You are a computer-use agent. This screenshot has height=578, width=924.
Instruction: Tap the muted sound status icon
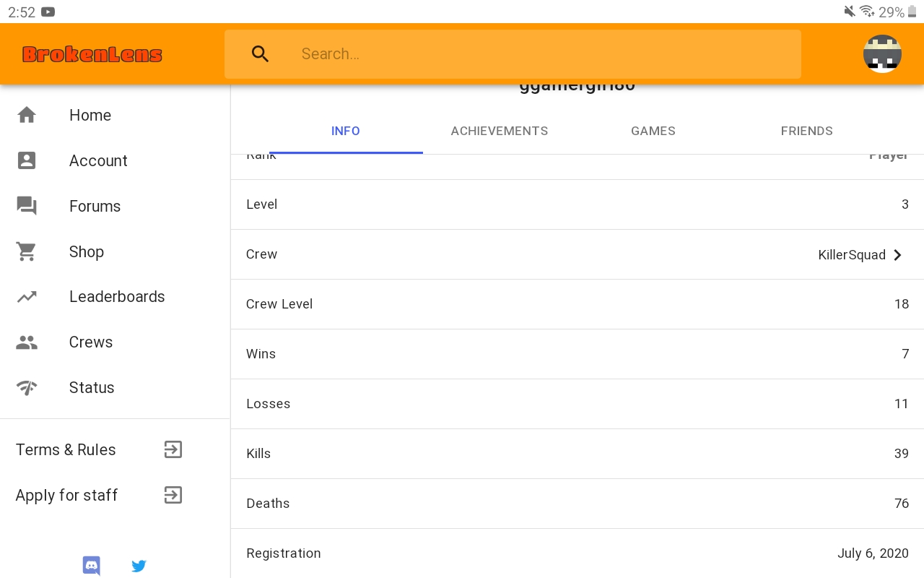(x=850, y=12)
